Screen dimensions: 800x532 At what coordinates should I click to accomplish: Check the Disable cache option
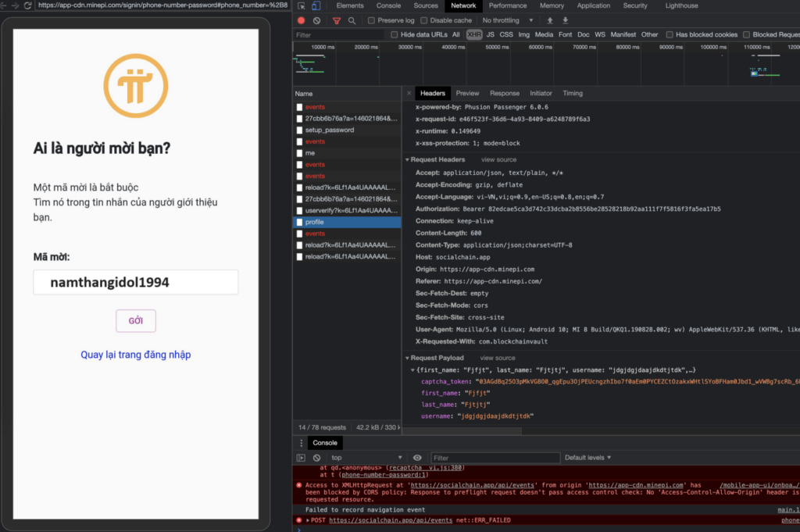(x=424, y=20)
